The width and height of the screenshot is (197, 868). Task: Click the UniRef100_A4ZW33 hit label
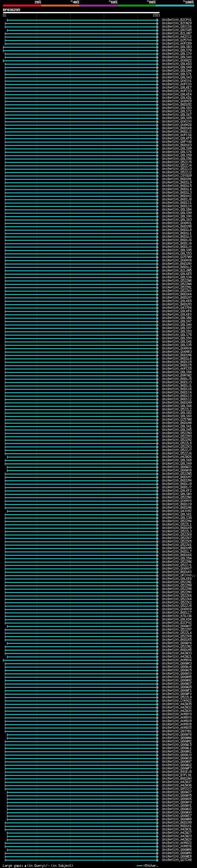176,653
